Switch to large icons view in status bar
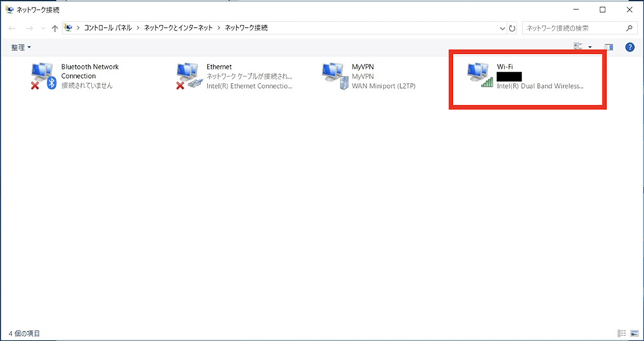Image resolution: width=644 pixels, height=341 pixels. [634, 333]
